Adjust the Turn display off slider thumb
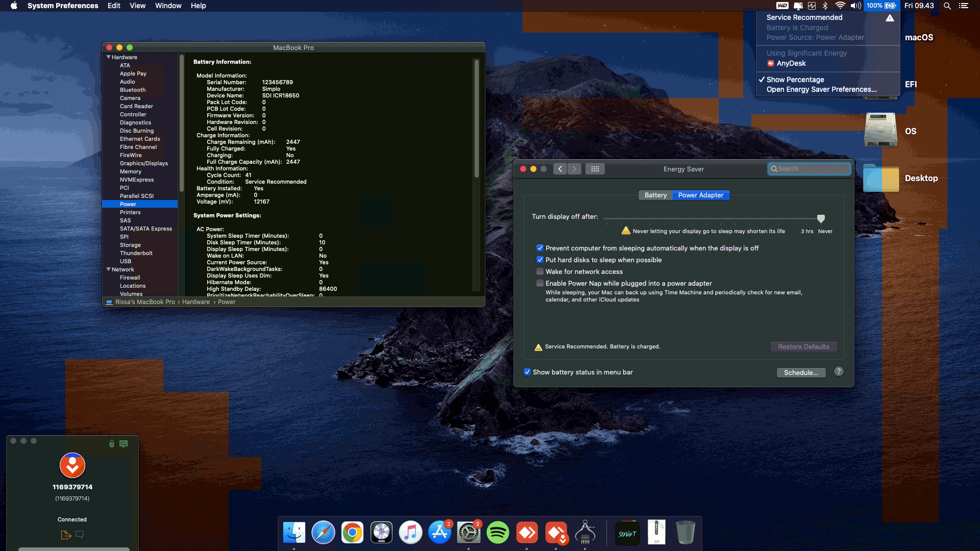Screen dimensions: 980x551 pos(821,218)
